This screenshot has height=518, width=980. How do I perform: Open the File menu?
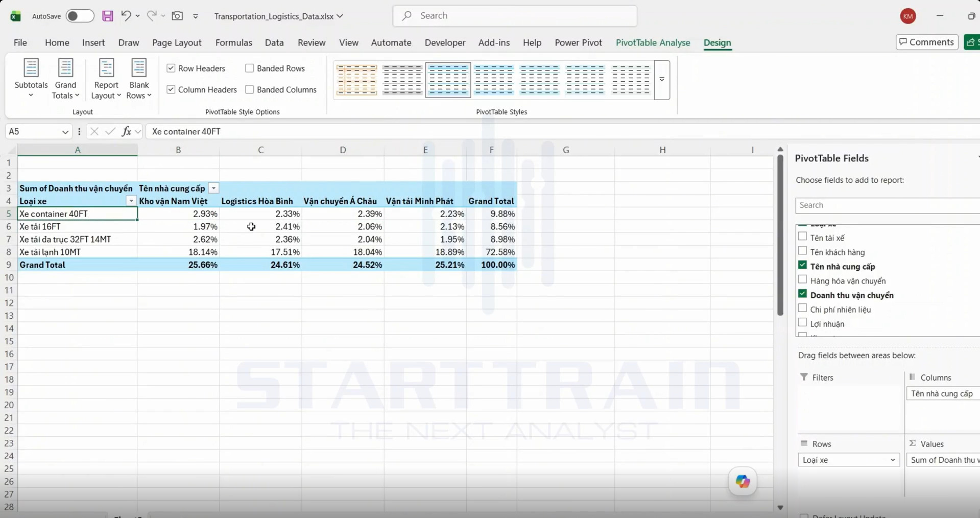click(20, 42)
